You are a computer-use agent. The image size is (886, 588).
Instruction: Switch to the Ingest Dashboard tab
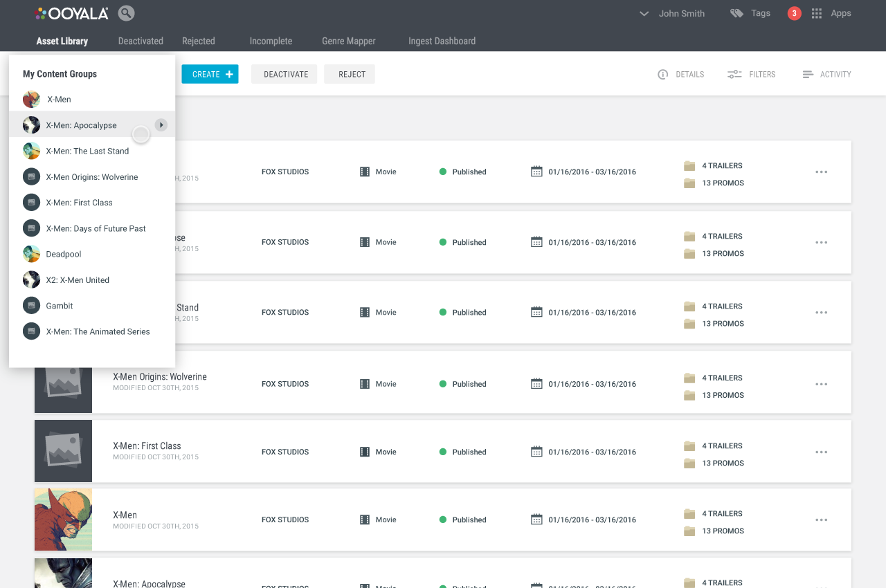442,41
